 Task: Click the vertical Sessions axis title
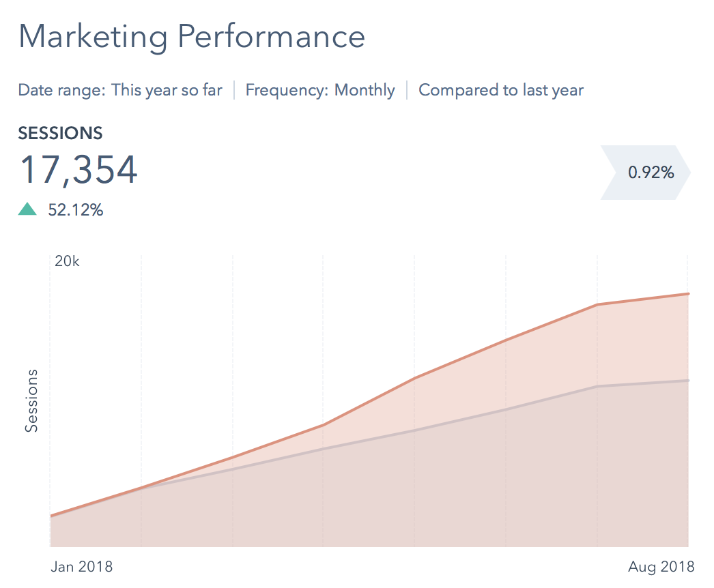[x=31, y=401]
